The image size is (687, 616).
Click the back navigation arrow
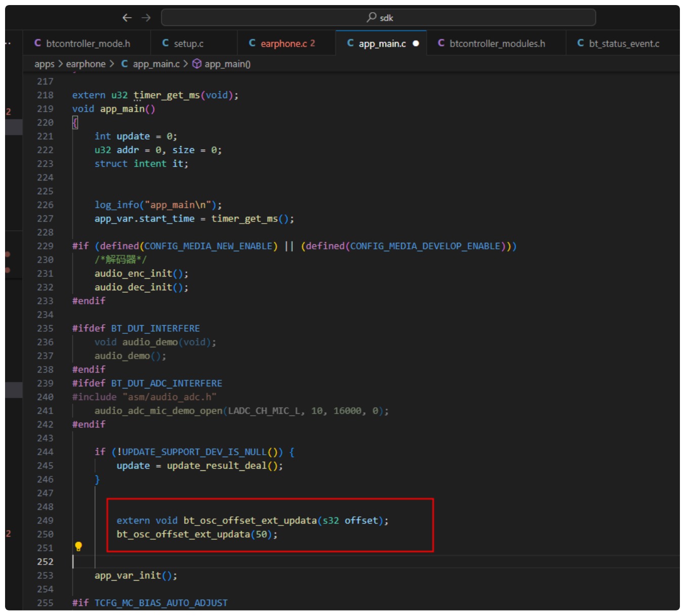point(127,18)
